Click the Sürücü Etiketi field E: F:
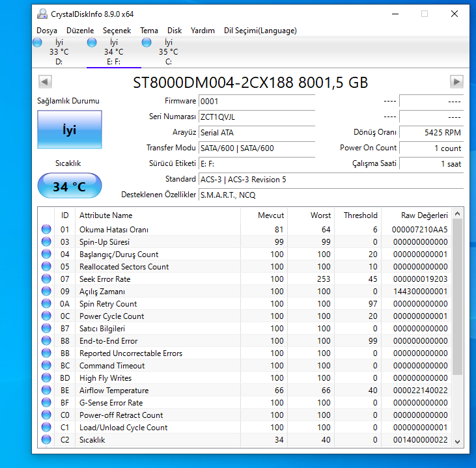 257,164
